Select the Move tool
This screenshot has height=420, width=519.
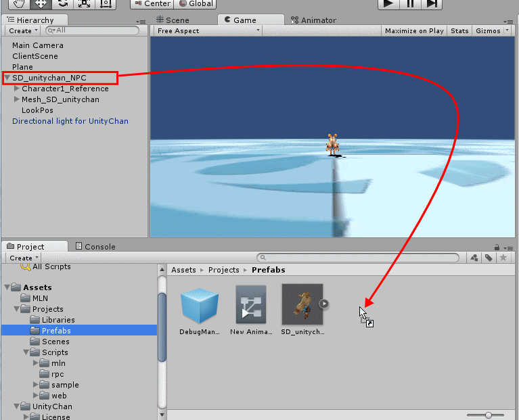pyautogui.click(x=41, y=3)
